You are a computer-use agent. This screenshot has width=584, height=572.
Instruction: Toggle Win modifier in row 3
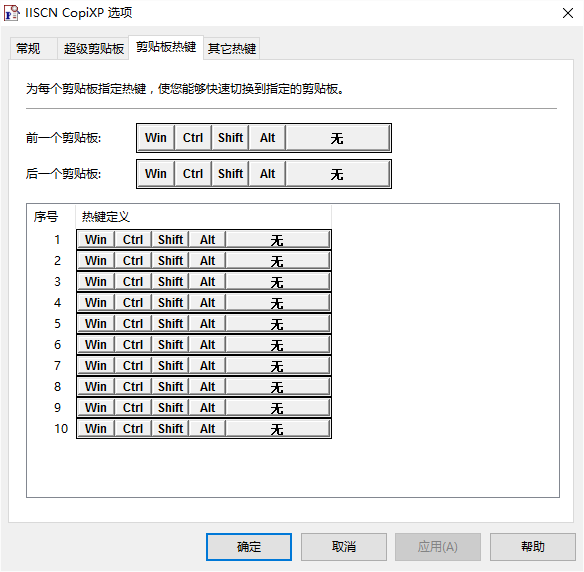(96, 282)
